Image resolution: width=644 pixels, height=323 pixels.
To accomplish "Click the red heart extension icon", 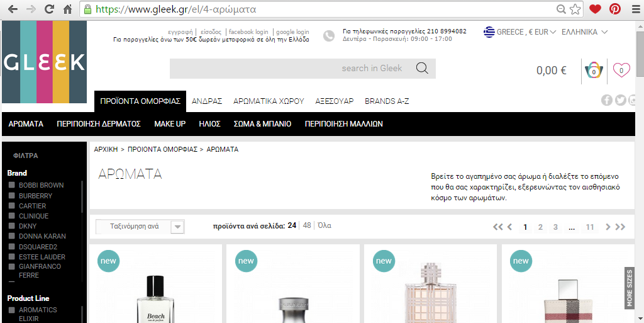I will point(595,9).
